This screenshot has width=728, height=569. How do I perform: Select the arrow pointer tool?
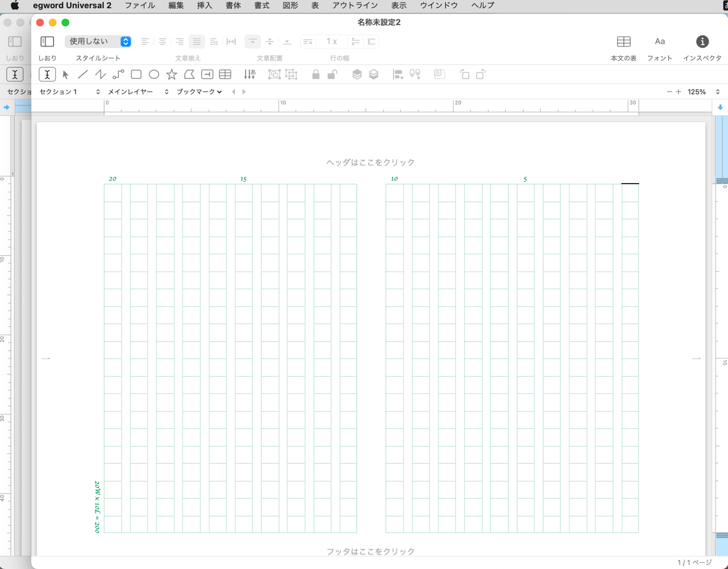coord(65,74)
